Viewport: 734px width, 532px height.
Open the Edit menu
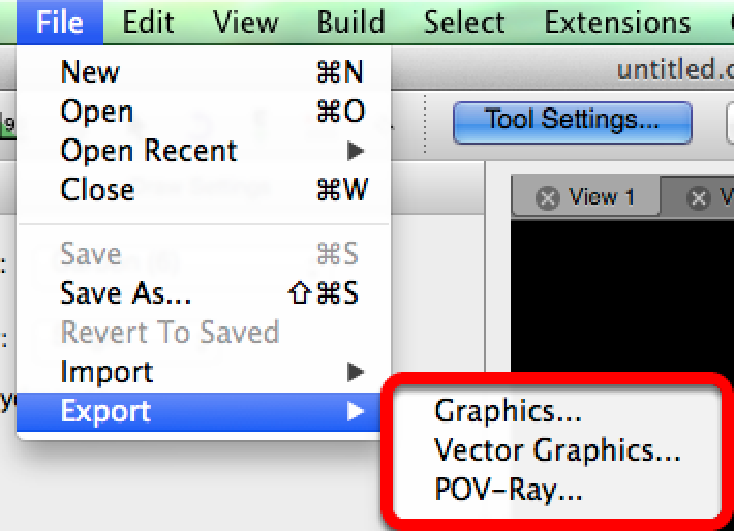[x=148, y=22]
